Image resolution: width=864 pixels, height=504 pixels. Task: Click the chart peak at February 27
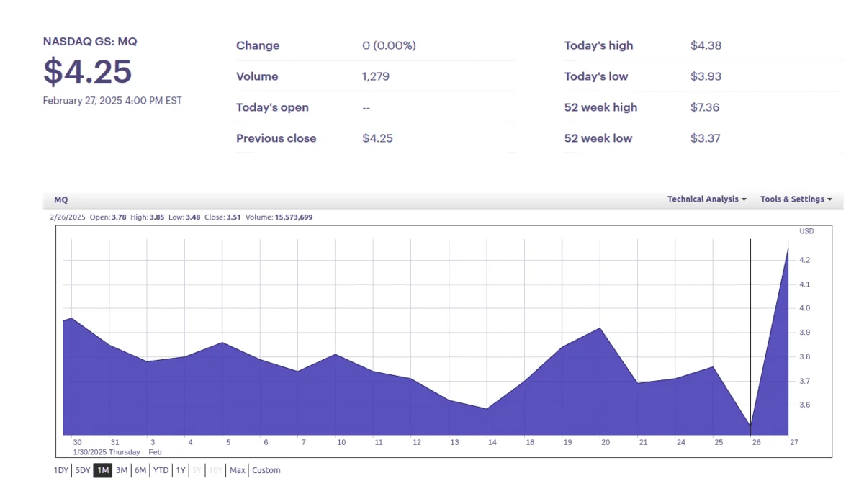point(788,249)
